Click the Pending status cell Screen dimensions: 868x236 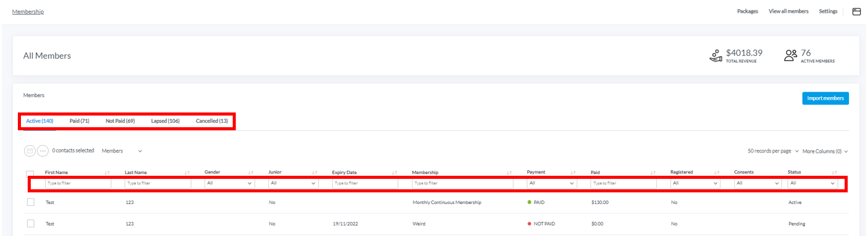797,224
